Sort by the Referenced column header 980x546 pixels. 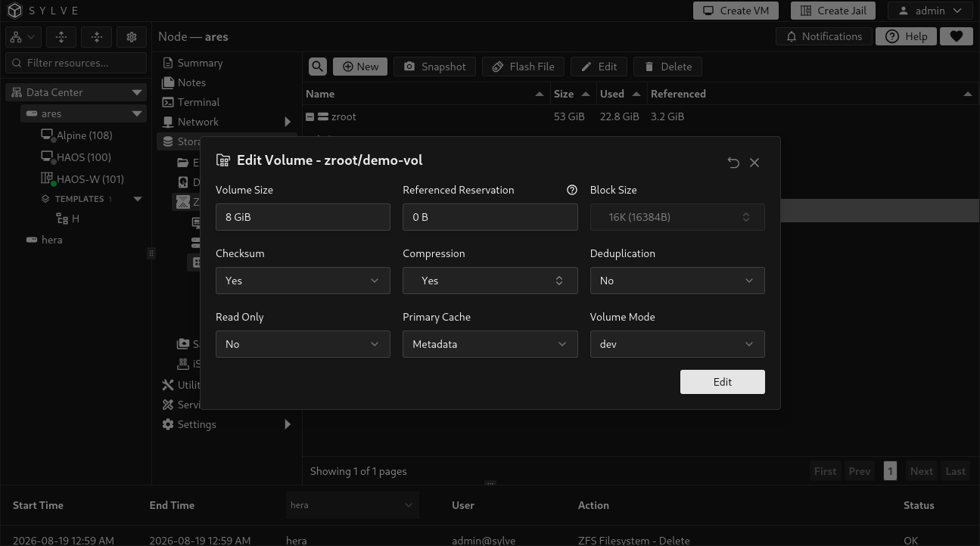click(811, 94)
